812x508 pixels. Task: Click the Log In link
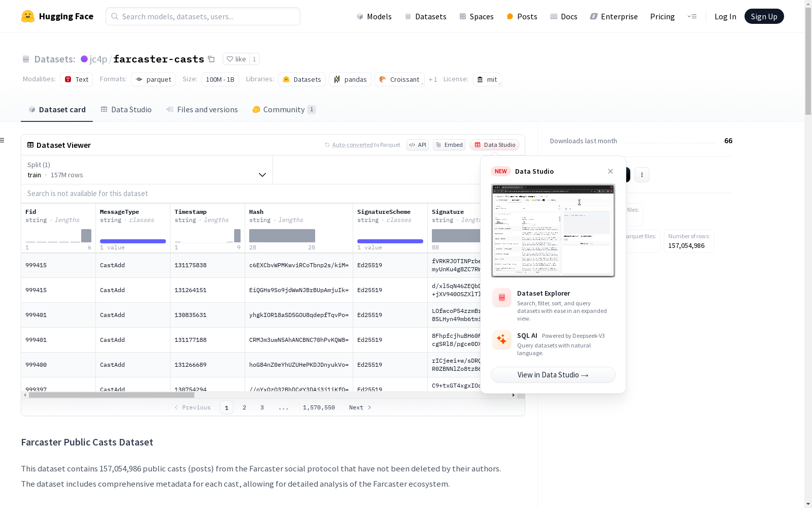[725, 16]
